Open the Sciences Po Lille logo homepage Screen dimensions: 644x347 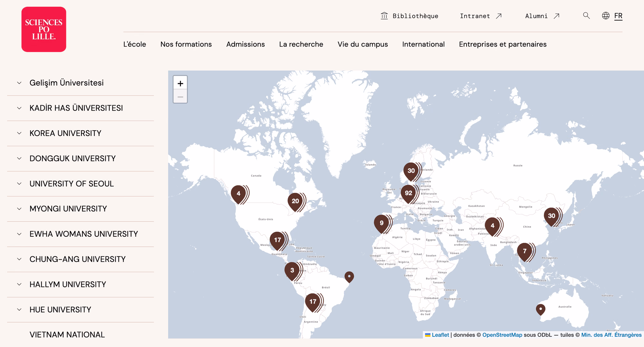pos(44,29)
